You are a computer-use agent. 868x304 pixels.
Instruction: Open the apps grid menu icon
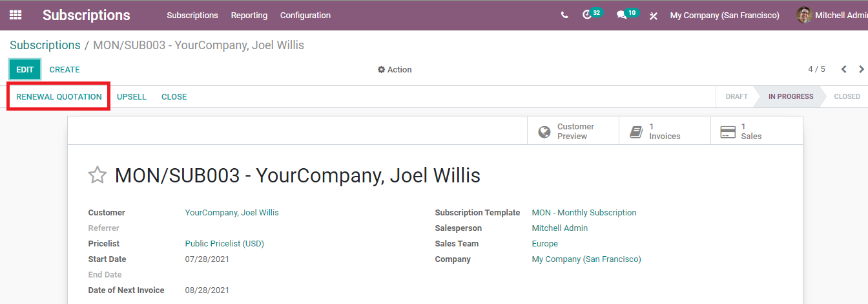tap(15, 15)
